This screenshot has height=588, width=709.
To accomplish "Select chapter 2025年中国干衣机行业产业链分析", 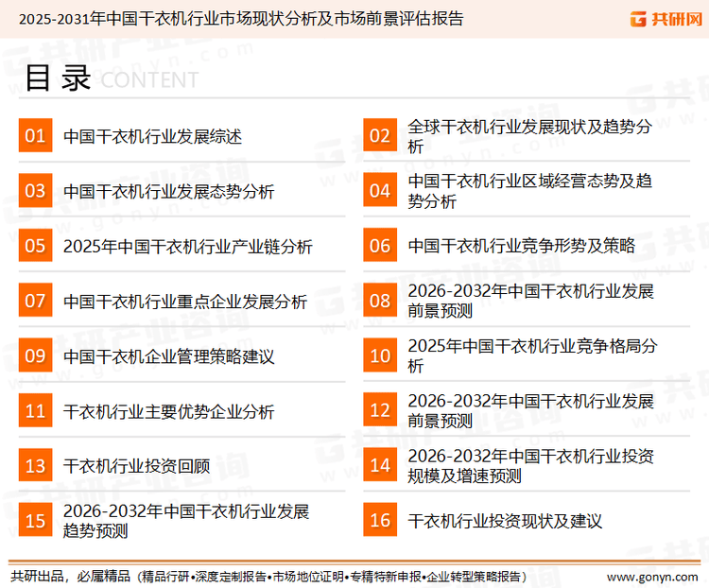I will [x=188, y=247].
